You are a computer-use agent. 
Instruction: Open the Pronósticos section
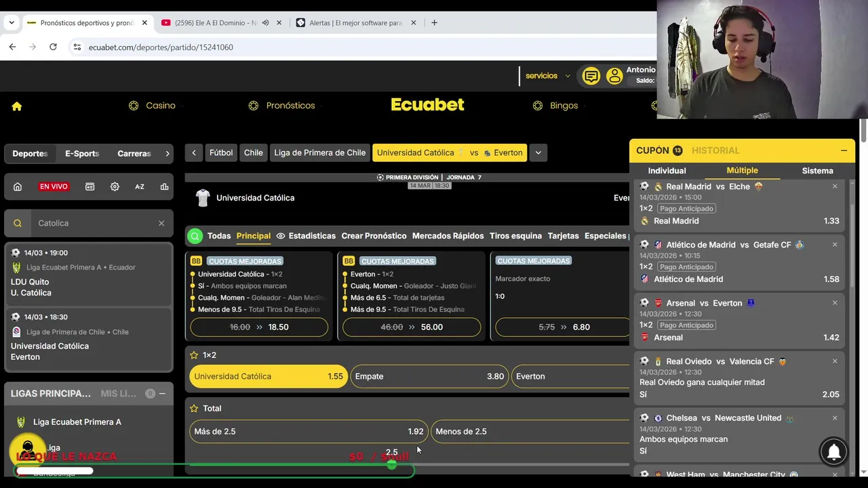pyautogui.click(x=281, y=106)
